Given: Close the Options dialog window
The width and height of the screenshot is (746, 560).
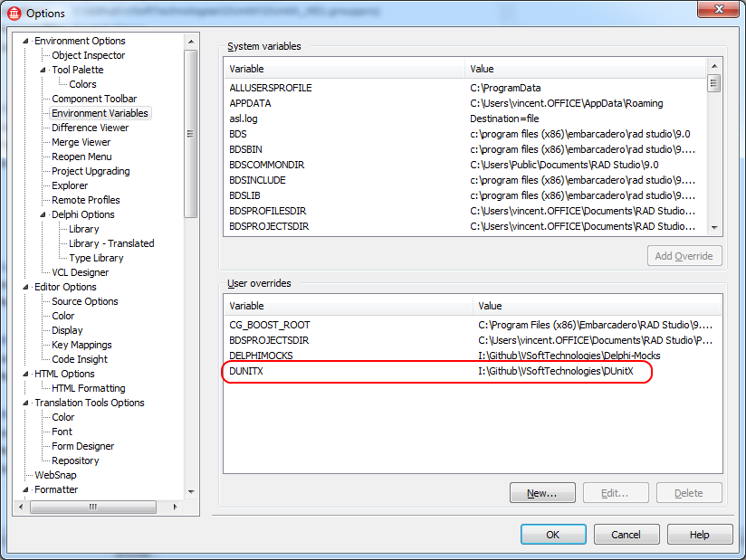Looking at the screenshot, I should click(x=718, y=9).
